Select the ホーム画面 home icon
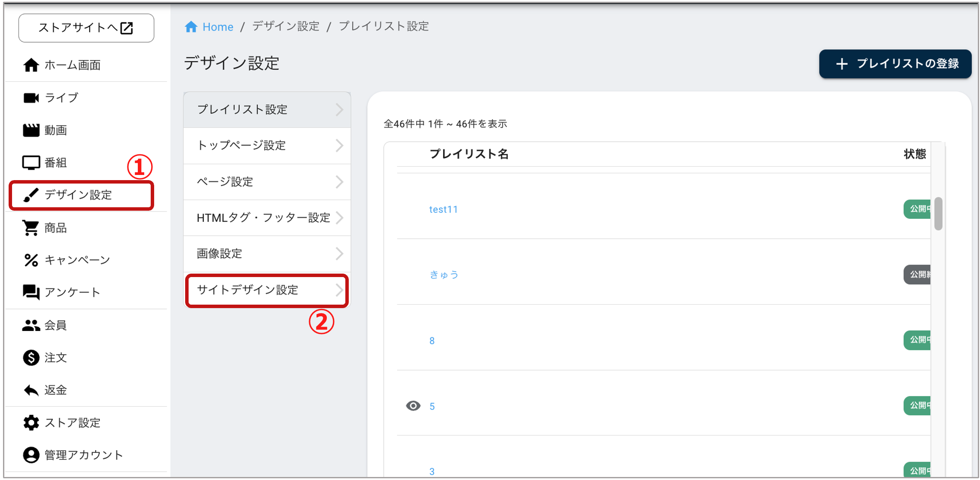The image size is (980, 480). coord(31,65)
